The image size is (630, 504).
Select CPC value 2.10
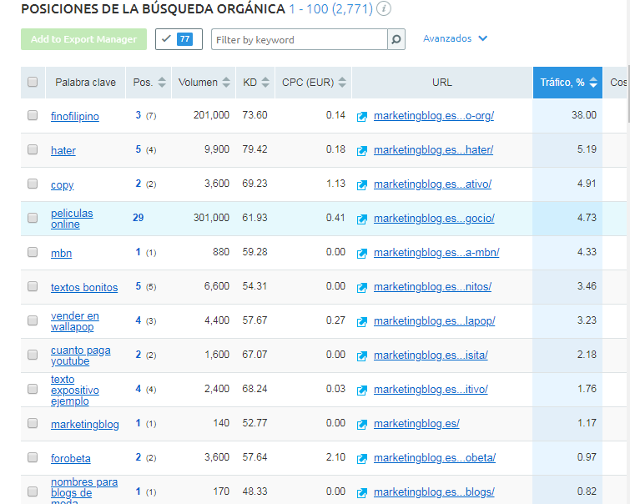pos(335,457)
